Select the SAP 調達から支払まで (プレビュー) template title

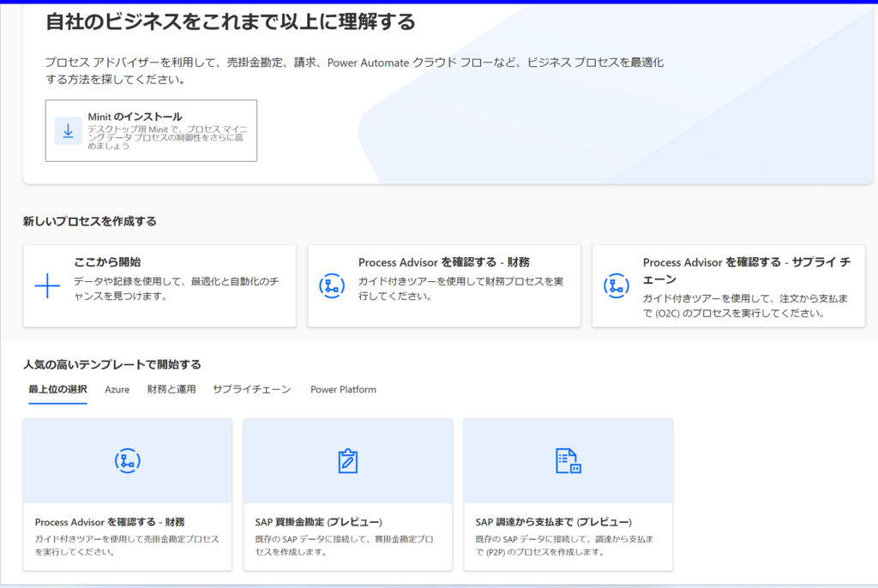[x=553, y=522]
